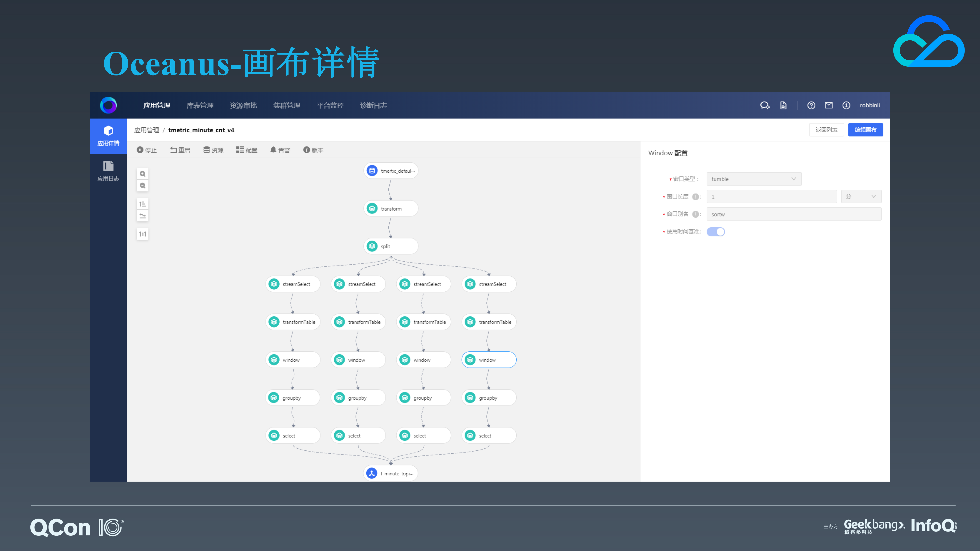Restart the application with 重启
The height and width of the screenshot is (551, 980).
[x=180, y=150]
